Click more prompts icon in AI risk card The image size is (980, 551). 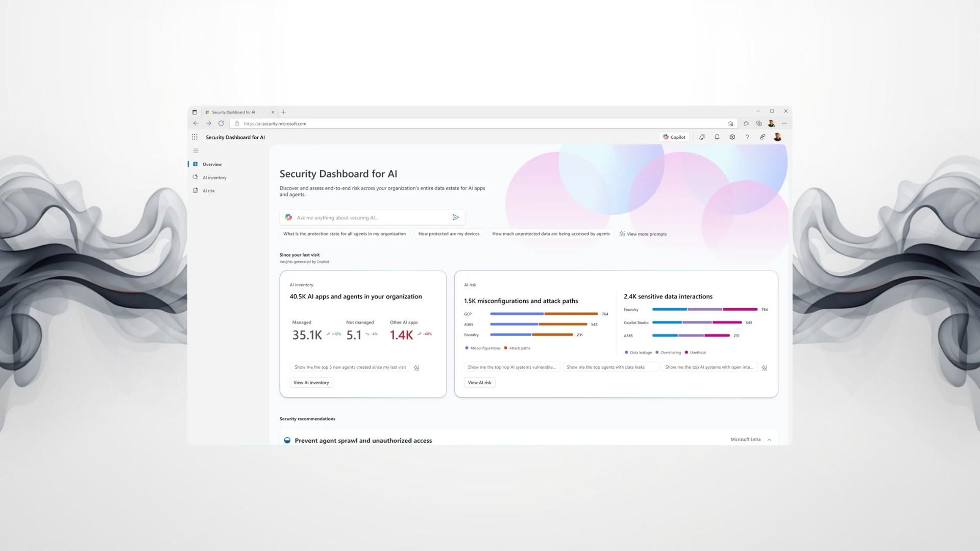pyautogui.click(x=764, y=368)
